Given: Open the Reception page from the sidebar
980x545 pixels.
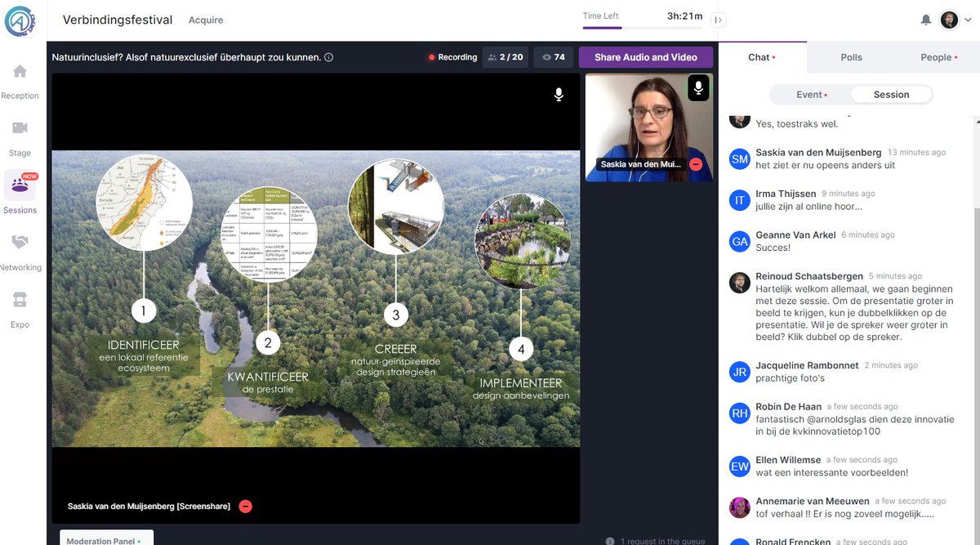Looking at the screenshot, I should coord(20,78).
